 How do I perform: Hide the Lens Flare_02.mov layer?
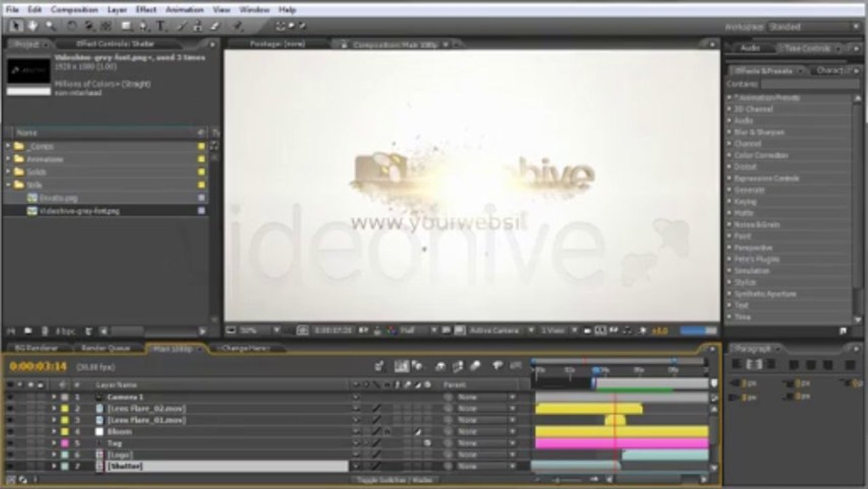click(10, 408)
